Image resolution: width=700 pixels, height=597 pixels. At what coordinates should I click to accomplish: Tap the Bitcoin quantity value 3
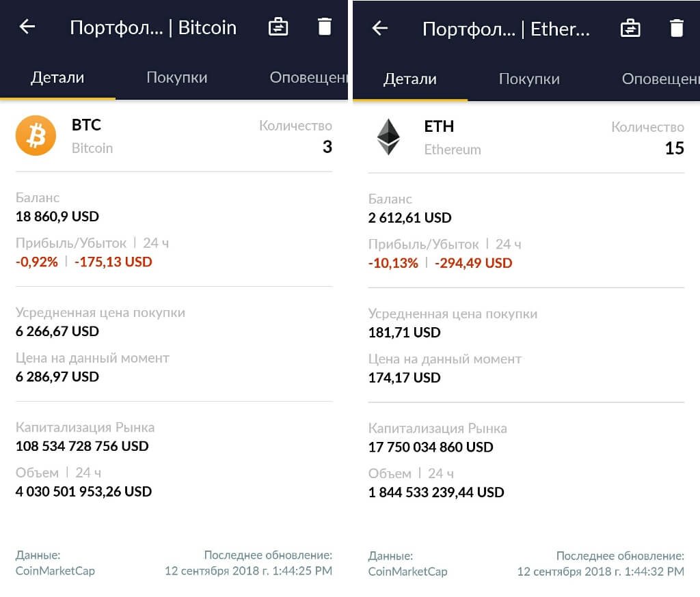coord(327,147)
